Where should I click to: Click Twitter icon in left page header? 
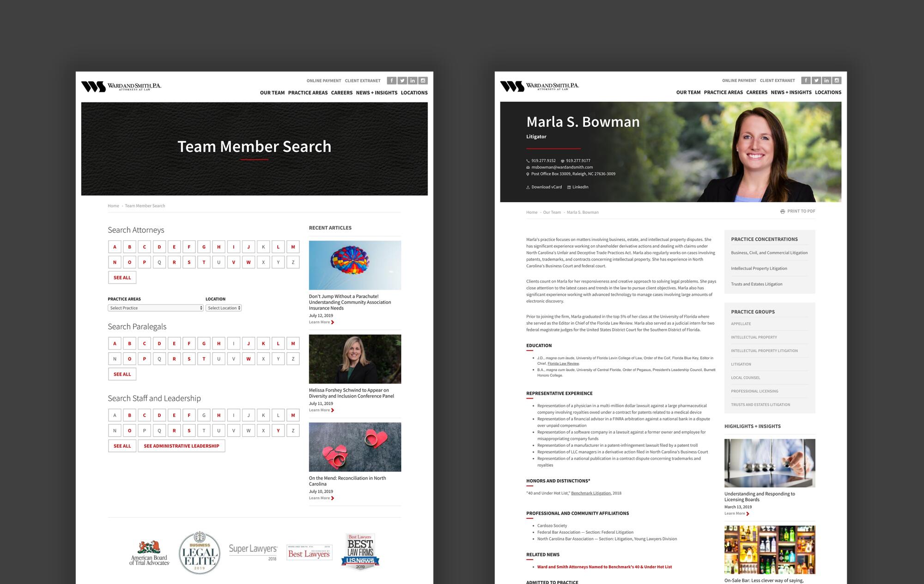coord(402,81)
